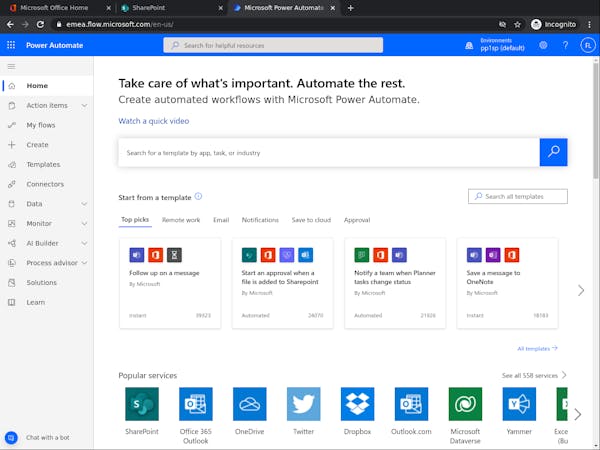Select the Approval template tab
Screen dimensions: 600x450
(x=357, y=220)
